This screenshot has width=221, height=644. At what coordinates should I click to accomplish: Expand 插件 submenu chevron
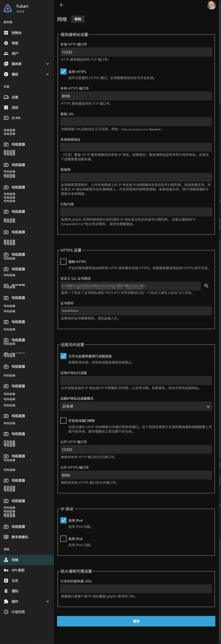pos(47,601)
